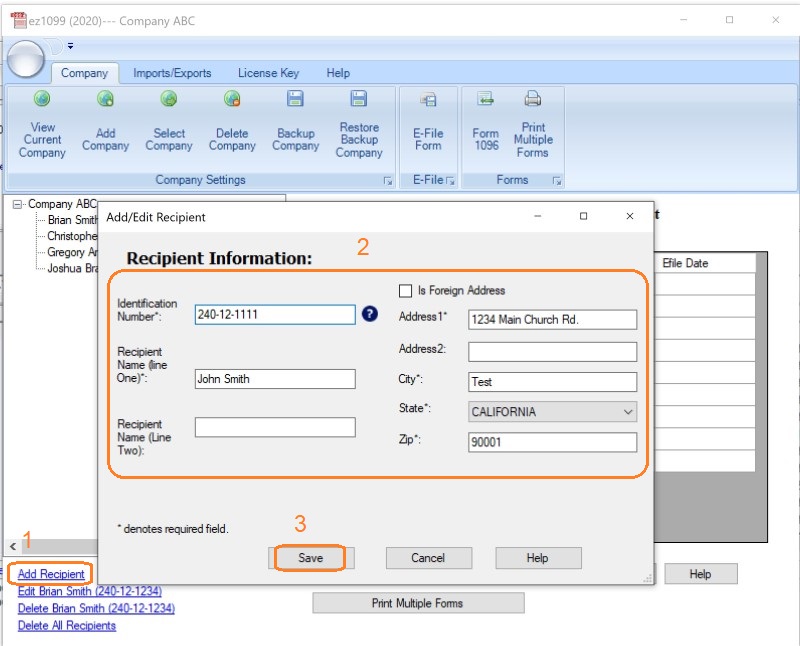Click the blue help icon beside Identification Number
Viewport: 800px width, 646px height.
[x=370, y=314]
